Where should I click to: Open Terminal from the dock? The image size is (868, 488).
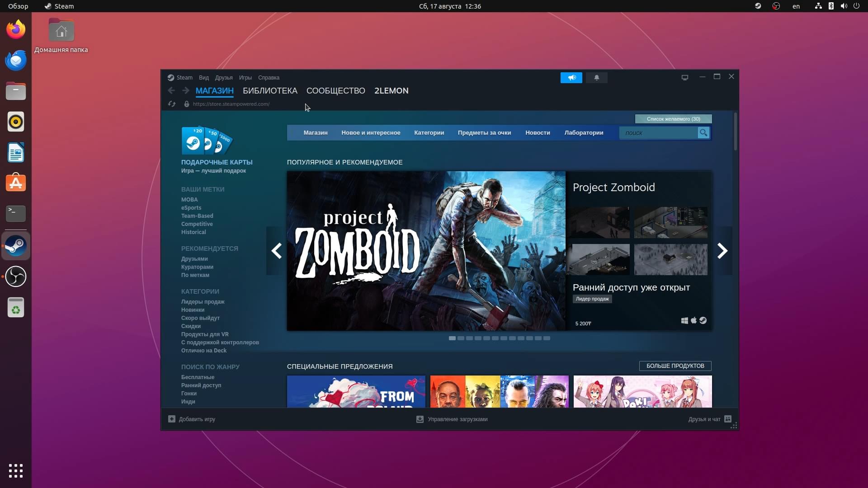[x=16, y=214]
